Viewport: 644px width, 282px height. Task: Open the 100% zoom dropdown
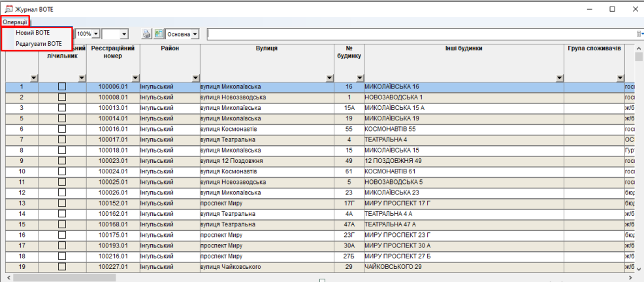(96, 33)
